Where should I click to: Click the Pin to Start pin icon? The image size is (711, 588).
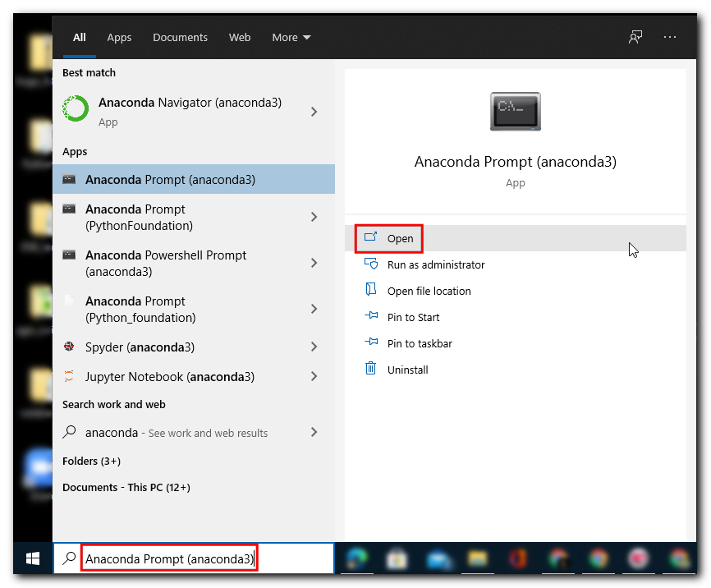371,315
